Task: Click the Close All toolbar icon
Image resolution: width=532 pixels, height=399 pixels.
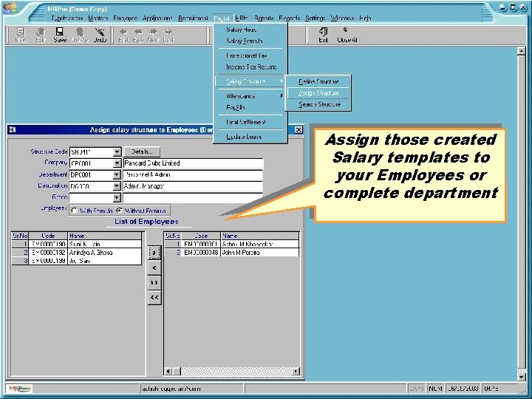Action: point(347,35)
